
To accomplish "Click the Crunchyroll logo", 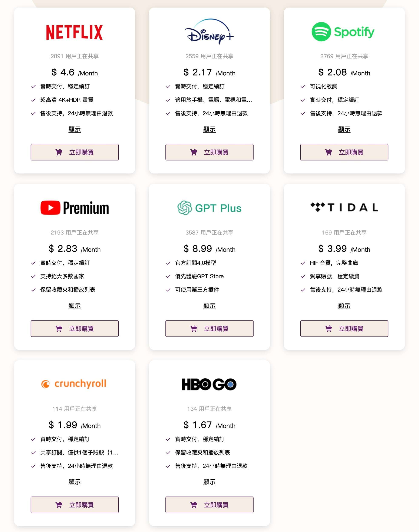I will [x=74, y=384].
